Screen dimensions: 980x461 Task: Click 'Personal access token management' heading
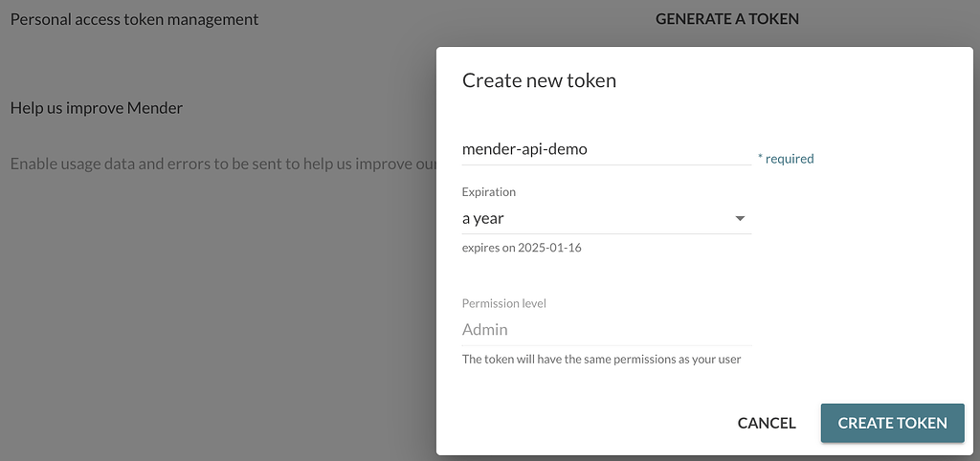click(x=134, y=19)
